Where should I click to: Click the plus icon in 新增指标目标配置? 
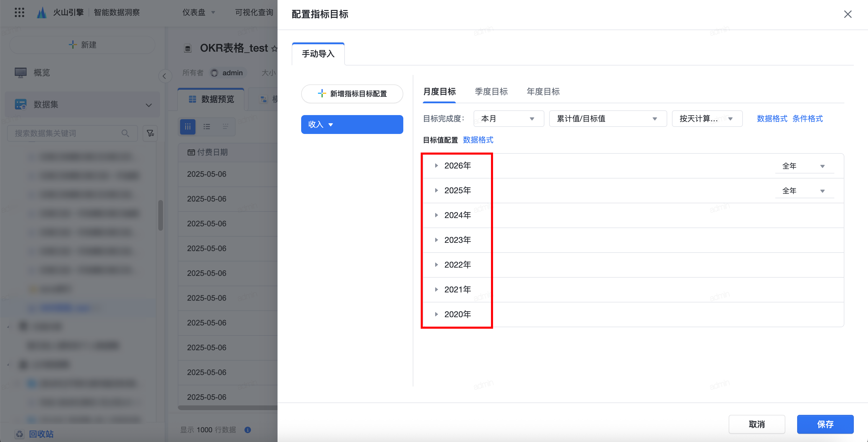322,94
